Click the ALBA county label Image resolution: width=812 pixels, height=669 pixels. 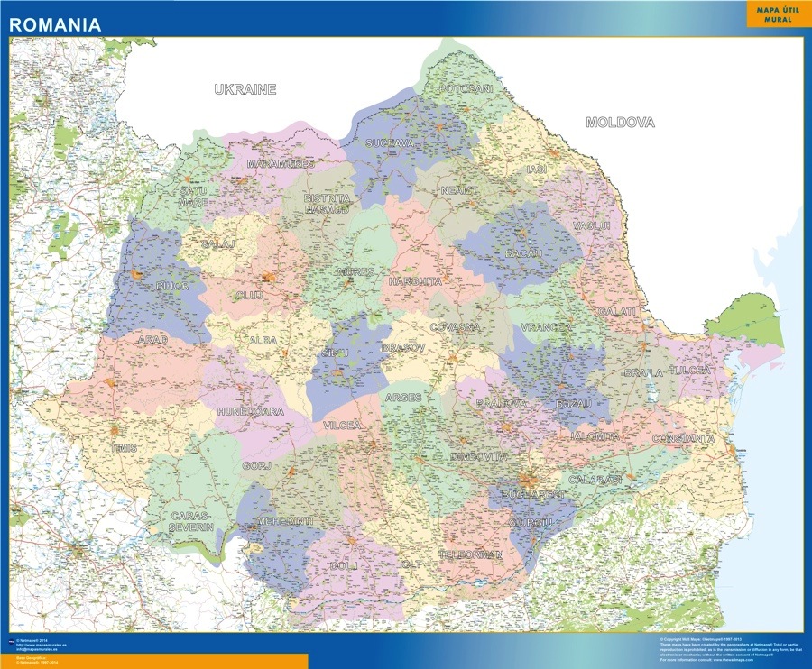click(263, 341)
